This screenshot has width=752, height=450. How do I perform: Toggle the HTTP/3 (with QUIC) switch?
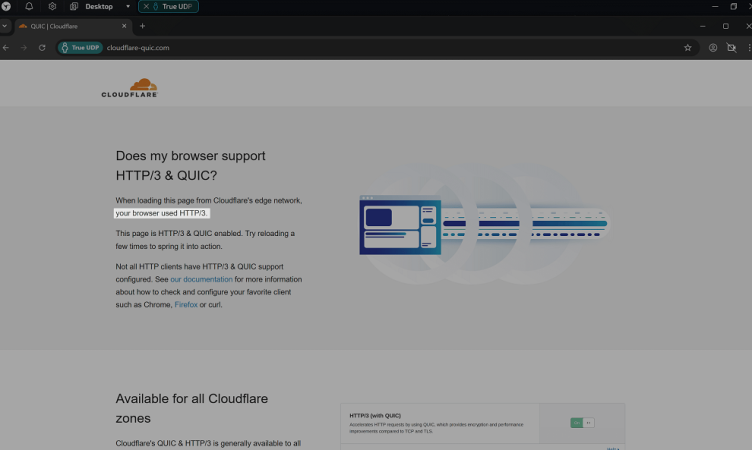coord(582,423)
